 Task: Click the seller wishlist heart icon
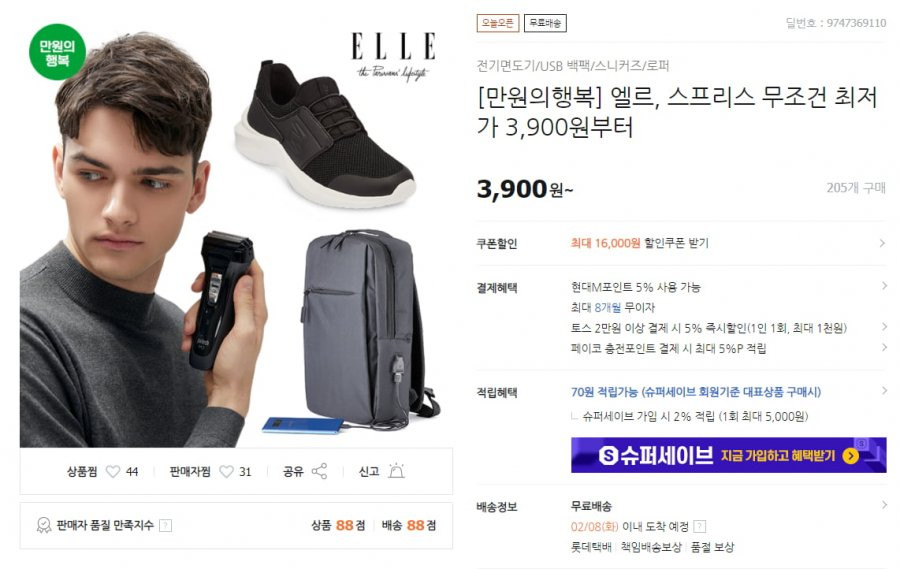[x=227, y=471]
